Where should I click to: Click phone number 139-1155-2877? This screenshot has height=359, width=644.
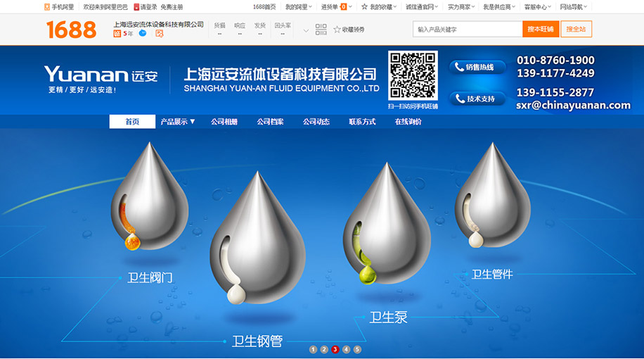pos(555,92)
